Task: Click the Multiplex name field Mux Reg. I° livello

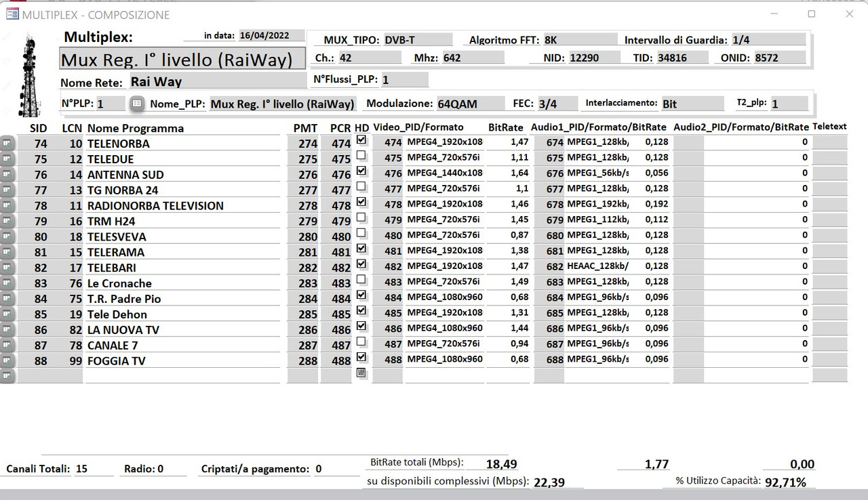Action: [181, 60]
